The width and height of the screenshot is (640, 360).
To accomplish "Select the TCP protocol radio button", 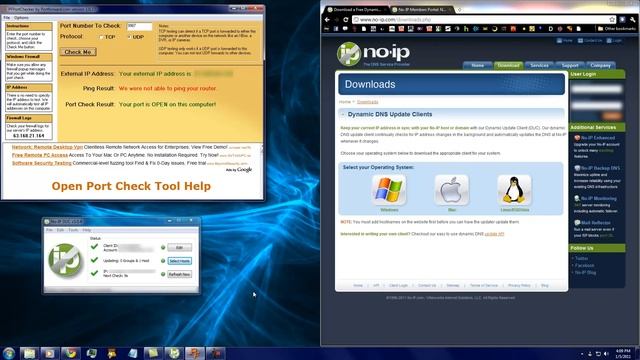I will tap(101, 37).
